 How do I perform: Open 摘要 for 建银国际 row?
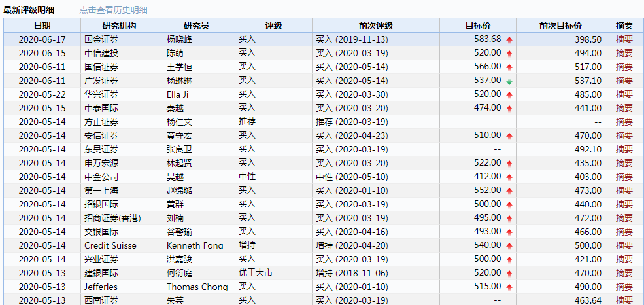coord(624,274)
